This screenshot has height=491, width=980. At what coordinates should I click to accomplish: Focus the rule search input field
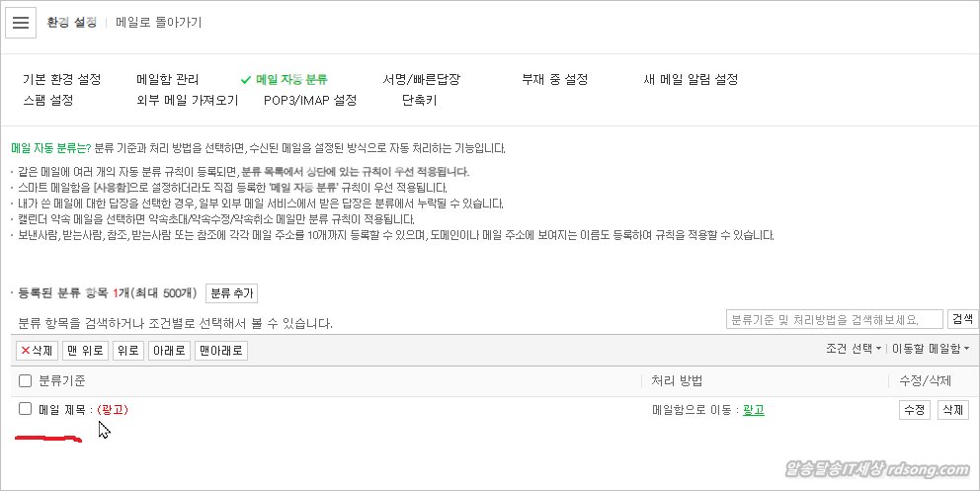click(x=833, y=319)
